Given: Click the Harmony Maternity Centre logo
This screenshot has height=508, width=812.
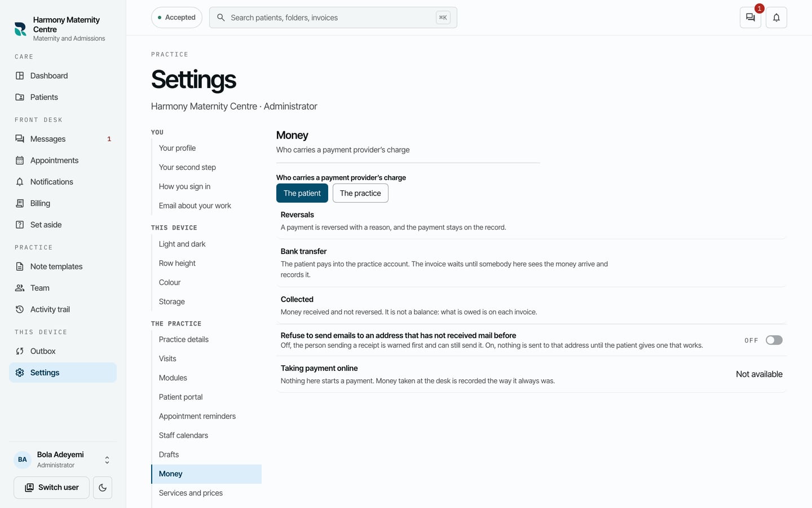Looking at the screenshot, I should (20, 29).
